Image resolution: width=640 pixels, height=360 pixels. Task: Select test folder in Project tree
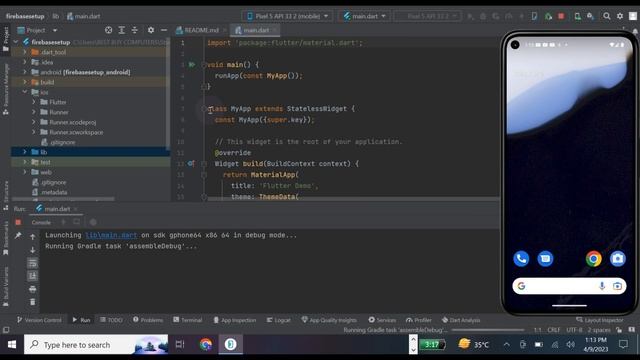click(45, 162)
